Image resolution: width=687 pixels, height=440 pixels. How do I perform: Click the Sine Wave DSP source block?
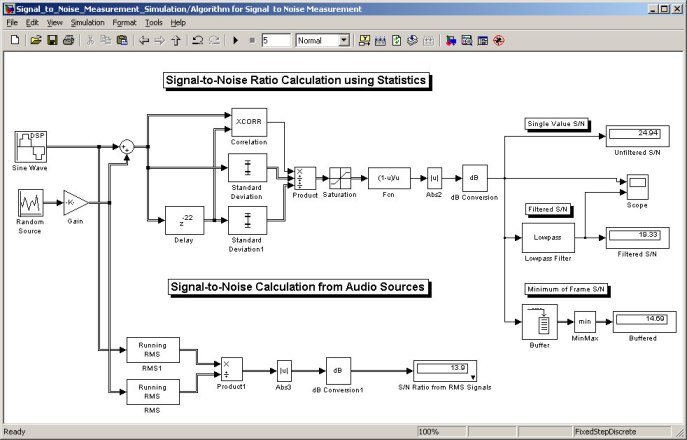point(30,147)
